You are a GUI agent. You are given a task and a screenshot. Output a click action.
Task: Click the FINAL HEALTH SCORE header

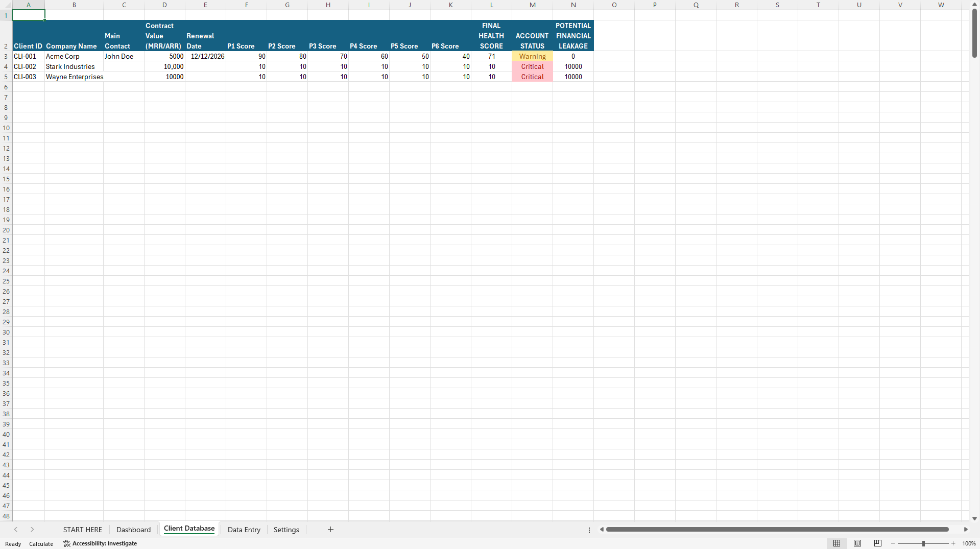pyautogui.click(x=491, y=36)
